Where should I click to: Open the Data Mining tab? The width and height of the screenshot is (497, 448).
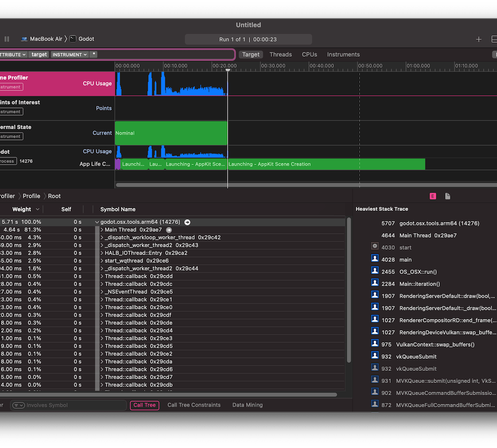click(247, 405)
